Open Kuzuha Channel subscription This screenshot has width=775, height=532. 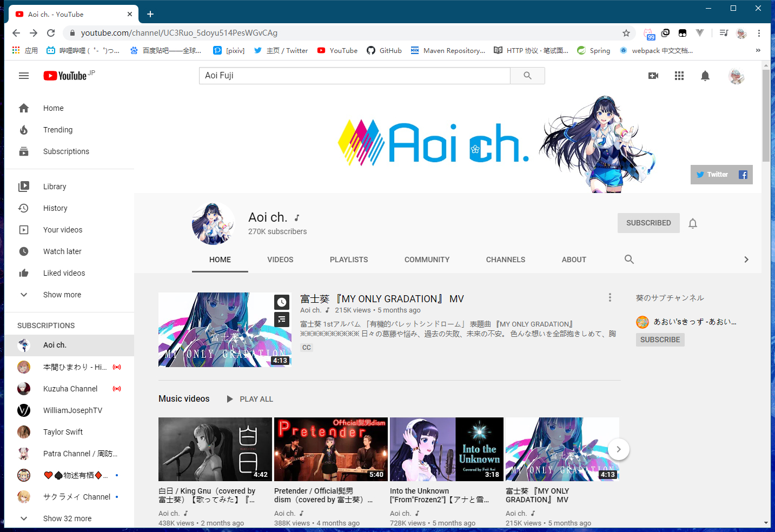tap(69, 389)
